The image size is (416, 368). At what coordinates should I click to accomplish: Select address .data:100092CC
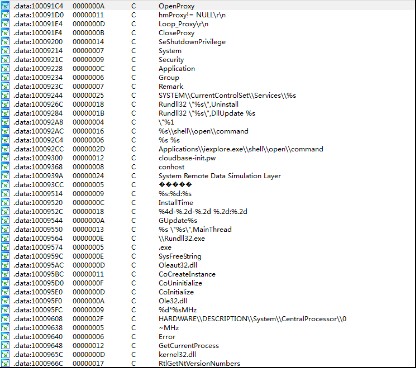pyautogui.click(x=39, y=149)
